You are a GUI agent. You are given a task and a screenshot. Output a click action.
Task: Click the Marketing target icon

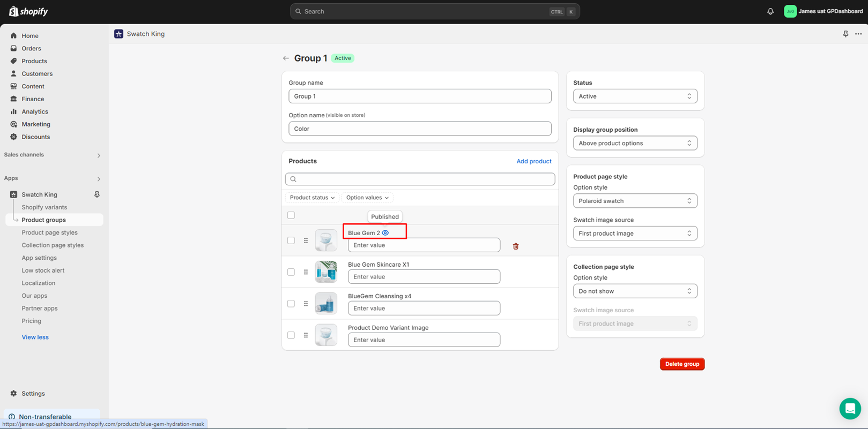[13, 124]
